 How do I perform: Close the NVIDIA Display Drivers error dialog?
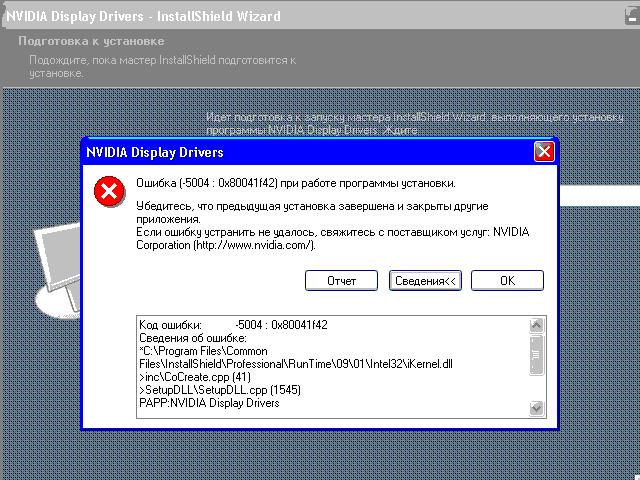[543, 152]
